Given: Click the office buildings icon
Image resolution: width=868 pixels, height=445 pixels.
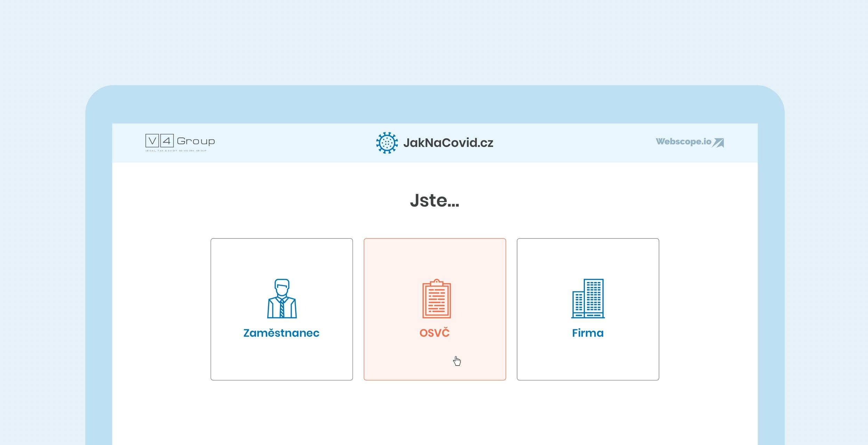Looking at the screenshot, I should click(x=588, y=298).
